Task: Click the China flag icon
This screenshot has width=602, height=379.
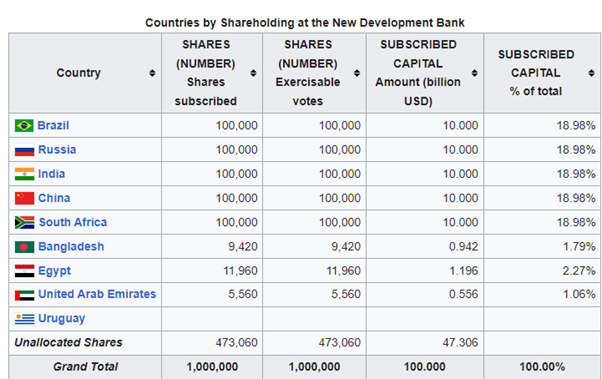Action: tap(24, 198)
